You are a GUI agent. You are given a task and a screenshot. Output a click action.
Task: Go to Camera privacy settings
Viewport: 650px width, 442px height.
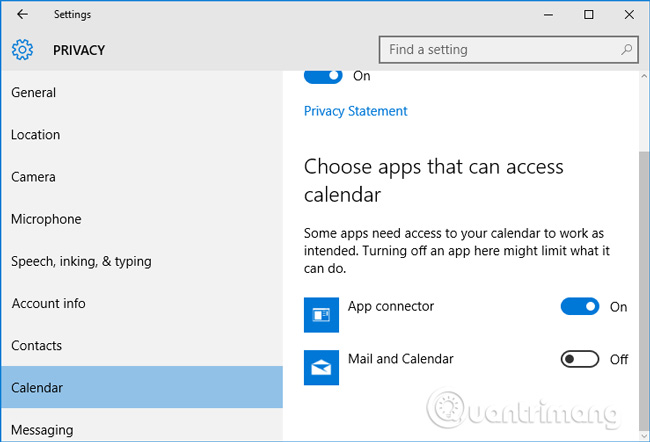[33, 177]
